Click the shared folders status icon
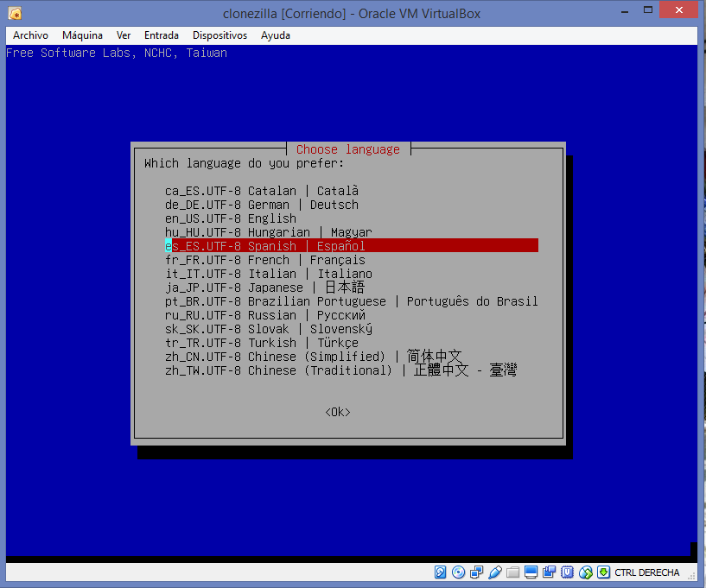This screenshot has width=706, height=588. (512, 572)
